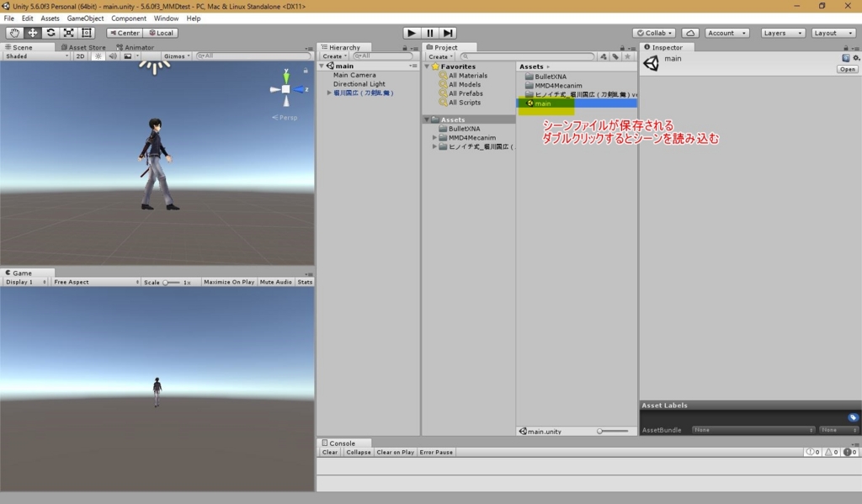The image size is (862, 504).
Task: Click the blue Z axis cone
Action: (298, 89)
